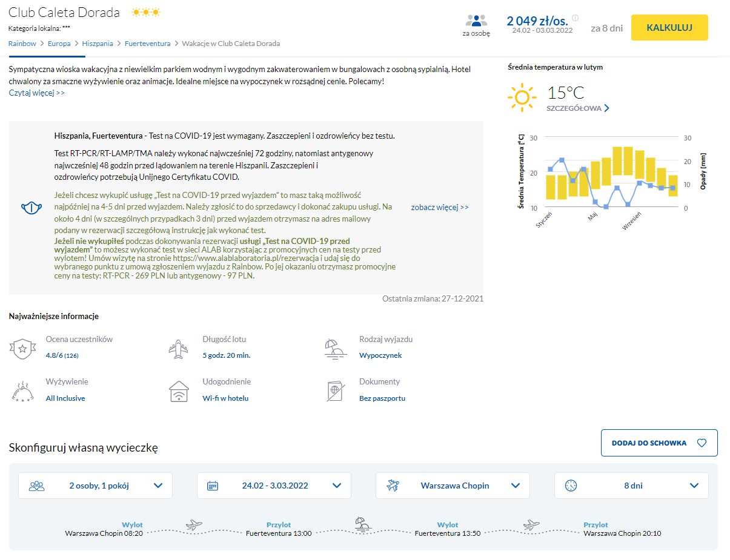The image size is (730, 560).
Task: Click chevron on the date field
Action: (x=337, y=486)
